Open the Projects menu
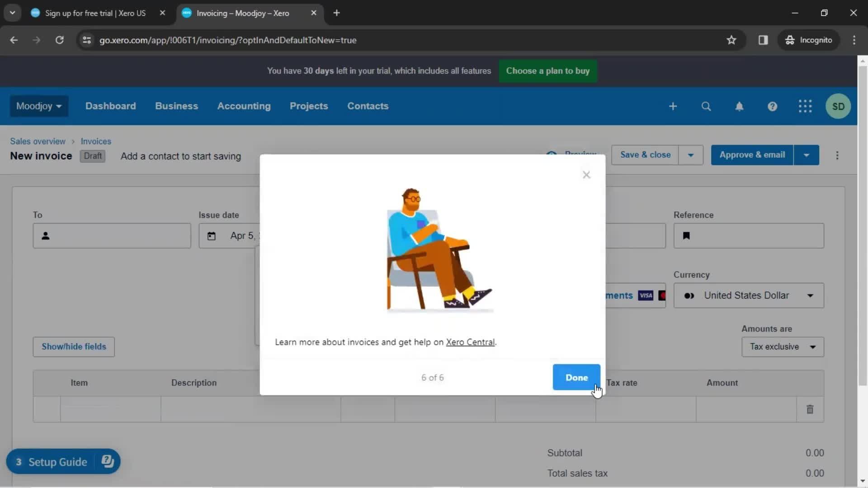Screen dimensions: 868x488 click(x=309, y=106)
